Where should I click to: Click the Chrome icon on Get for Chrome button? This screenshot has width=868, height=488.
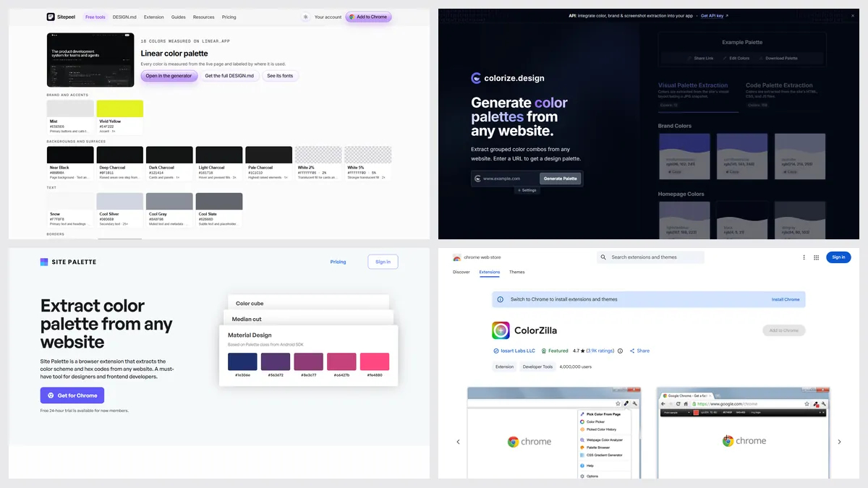(51, 395)
